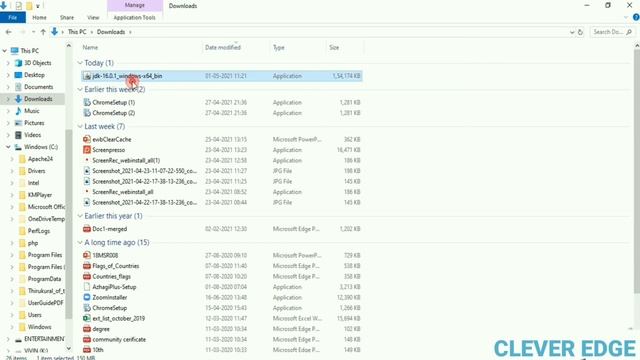Collapse the Windows (C:) tree node
This screenshot has height=360, width=640.
[8, 147]
